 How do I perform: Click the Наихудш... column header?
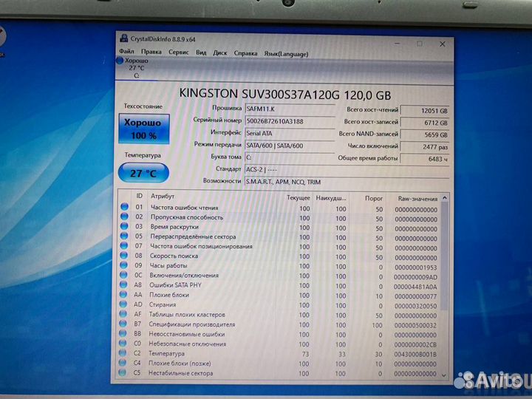331,198
